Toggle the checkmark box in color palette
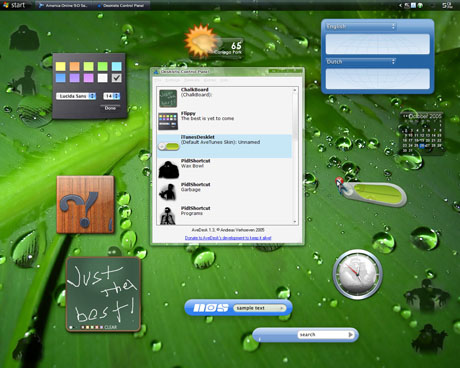460x368 pixels. (116, 78)
